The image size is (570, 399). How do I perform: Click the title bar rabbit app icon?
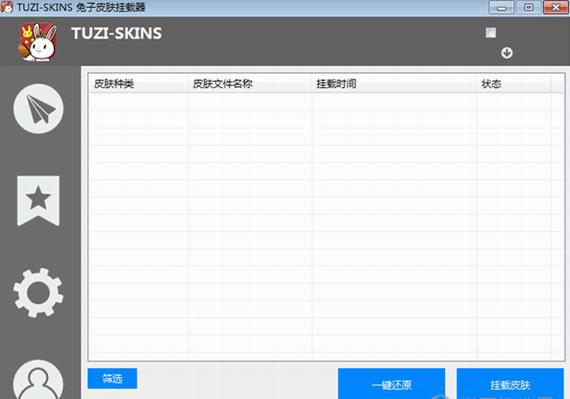point(7,7)
